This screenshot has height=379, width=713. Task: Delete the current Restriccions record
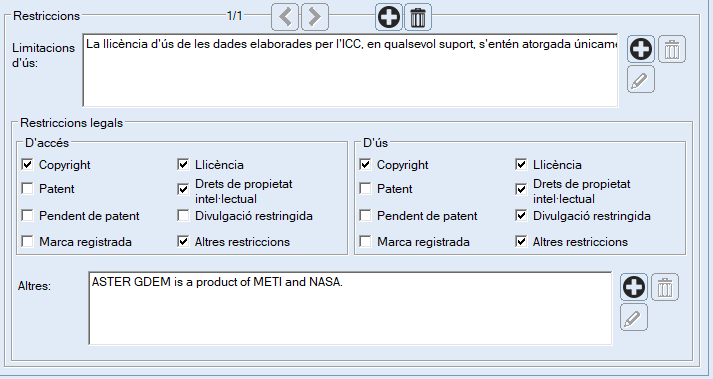(418, 17)
